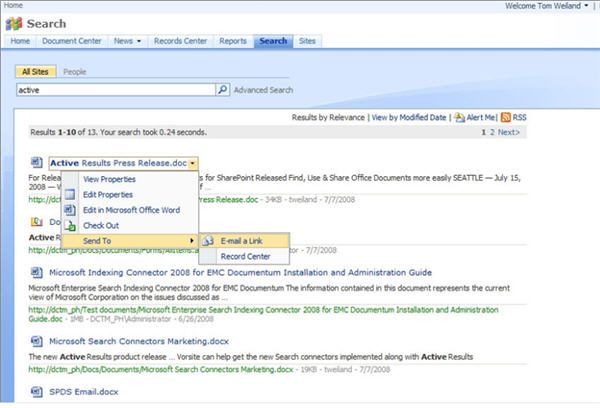Expand the News tab dropdown arrow
Screen dimensions: 600x408
[x=139, y=41]
